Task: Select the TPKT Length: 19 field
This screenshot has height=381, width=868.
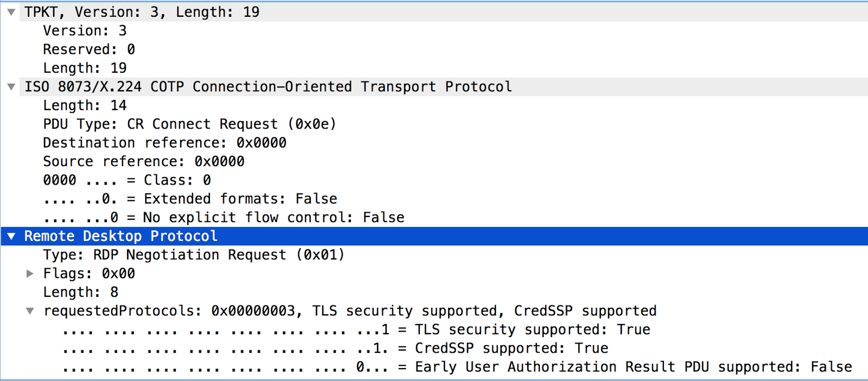Action: [85, 68]
